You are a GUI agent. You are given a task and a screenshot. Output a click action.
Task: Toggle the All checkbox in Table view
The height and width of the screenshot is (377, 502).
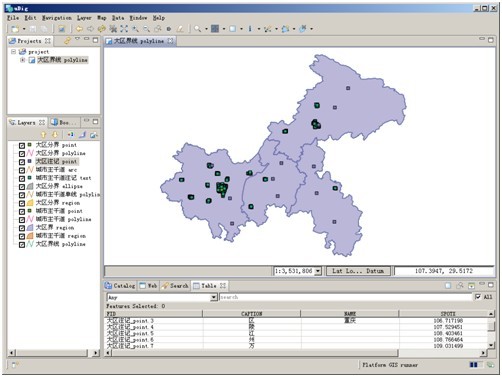(478, 297)
